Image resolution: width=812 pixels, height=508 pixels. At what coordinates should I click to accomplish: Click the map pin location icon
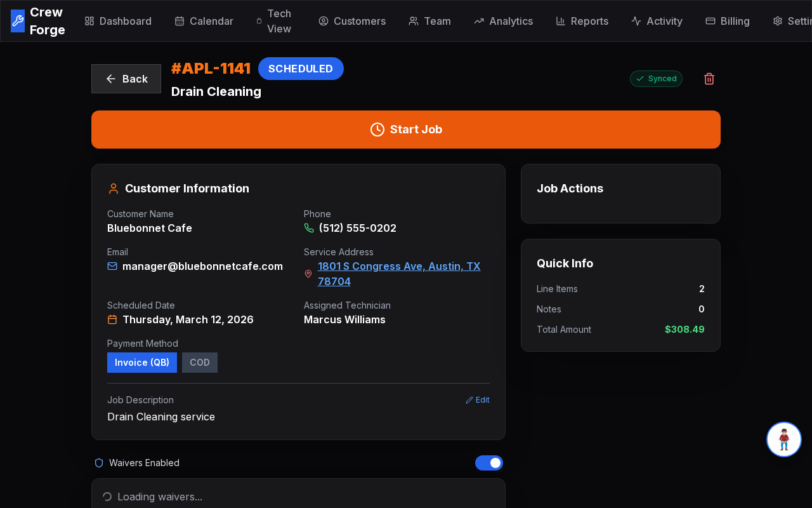(308, 274)
